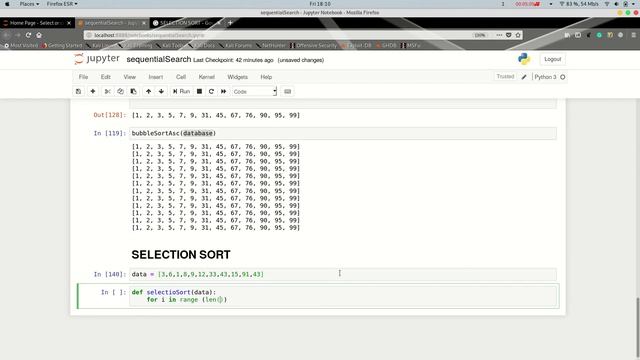Click the SELECTION SORT heading
640x360 pixels.
(181, 255)
